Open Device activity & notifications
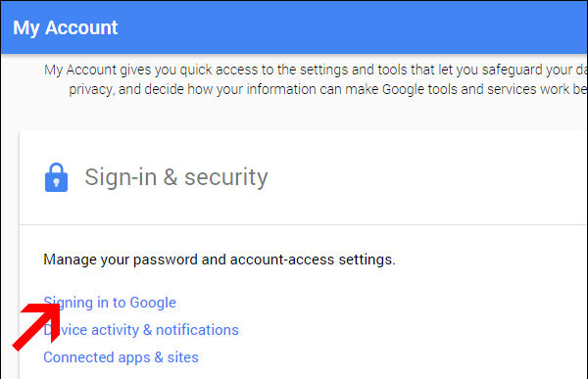The height and width of the screenshot is (379, 588). [x=141, y=330]
